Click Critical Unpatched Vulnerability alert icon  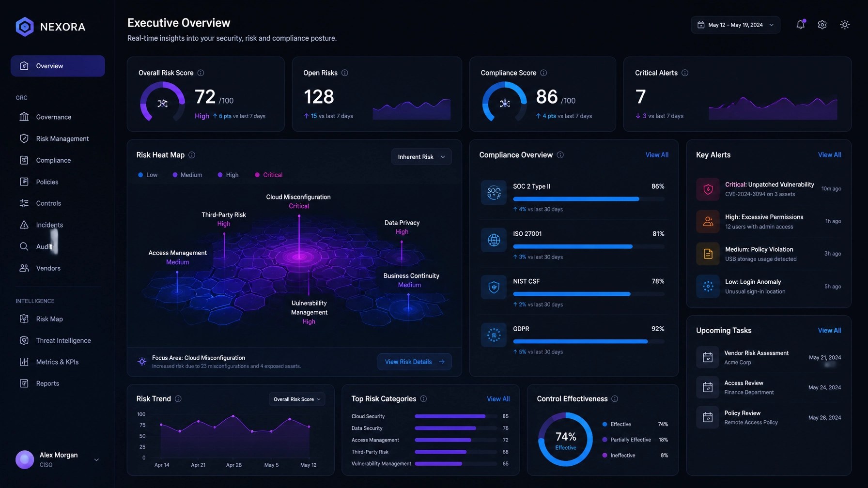point(708,189)
